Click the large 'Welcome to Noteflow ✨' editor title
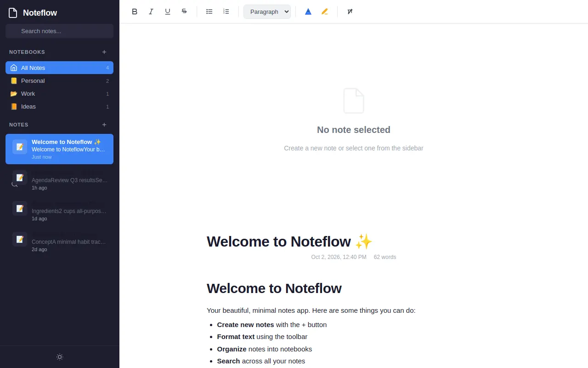The height and width of the screenshot is (368, 588). coord(289,241)
